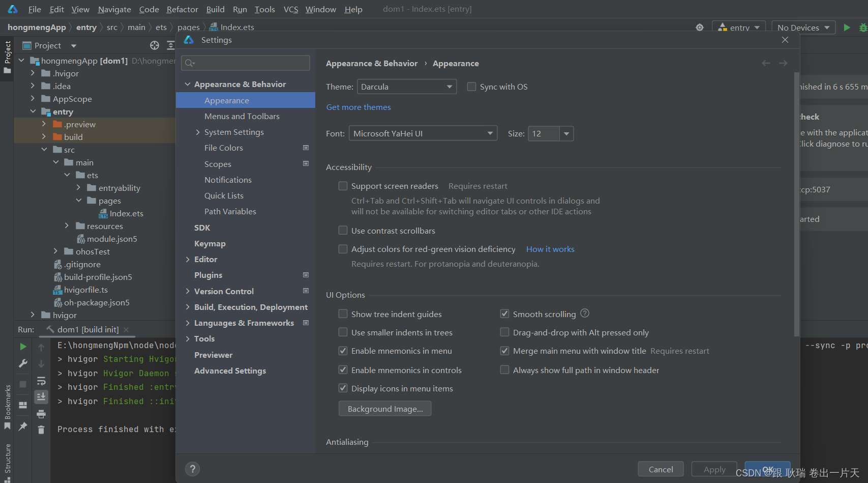Click the print icon in Run panel

click(41, 414)
